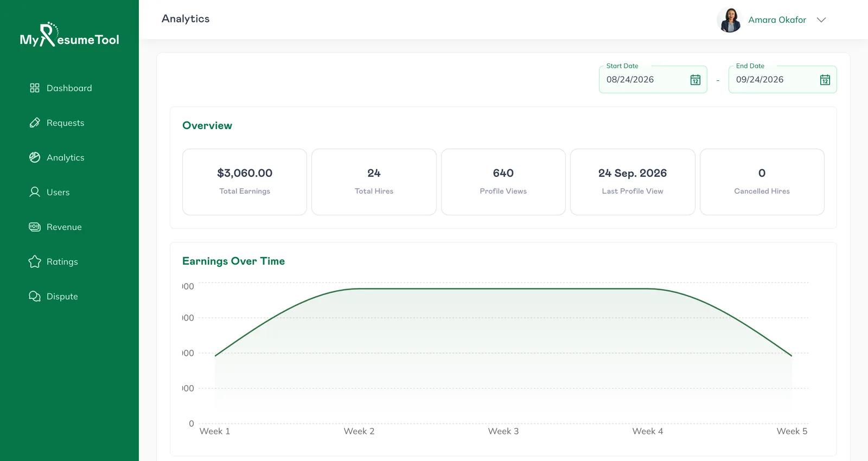Screen dimensions: 868x461
Task: Click the Week 5 axis label
Action: 792,431
